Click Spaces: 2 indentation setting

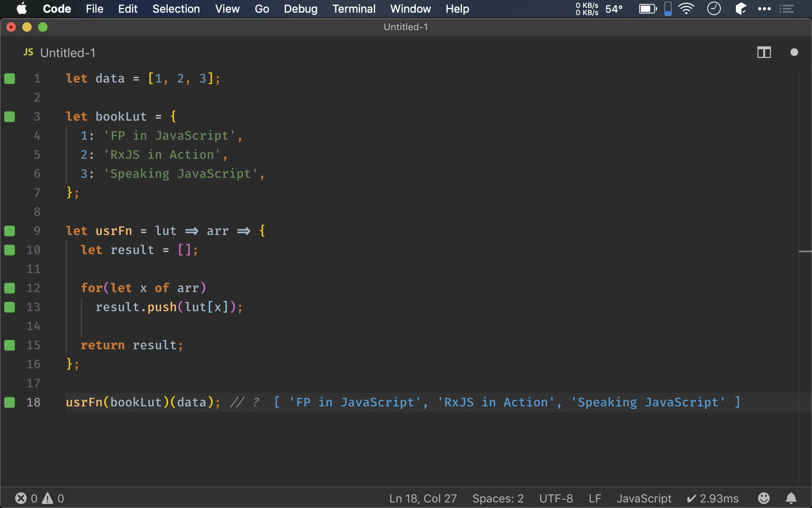tap(498, 498)
